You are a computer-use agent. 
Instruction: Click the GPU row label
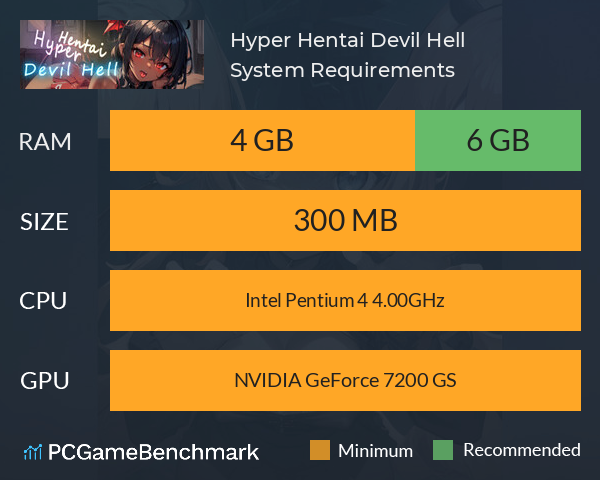44,380
